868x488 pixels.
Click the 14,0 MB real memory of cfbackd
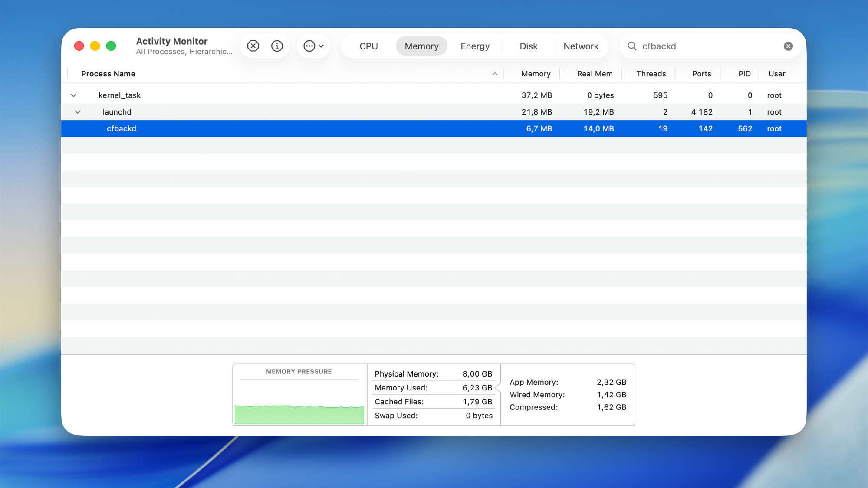(x=598, y=128)
